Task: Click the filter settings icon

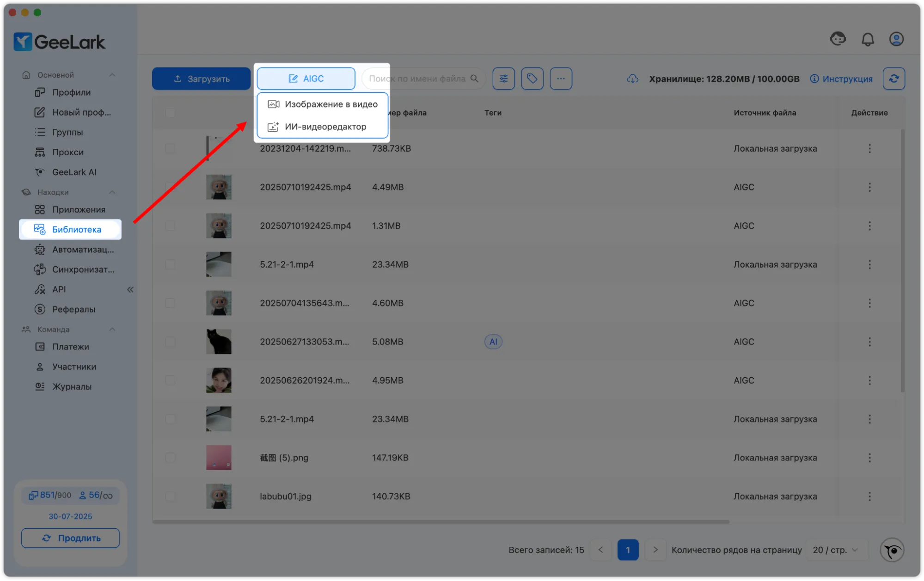Action: [x=503, y=79]
